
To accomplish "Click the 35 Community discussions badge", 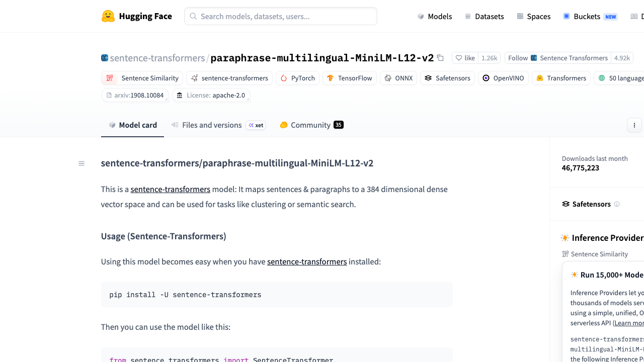I will pyautogui.click(x=339, y=125).
